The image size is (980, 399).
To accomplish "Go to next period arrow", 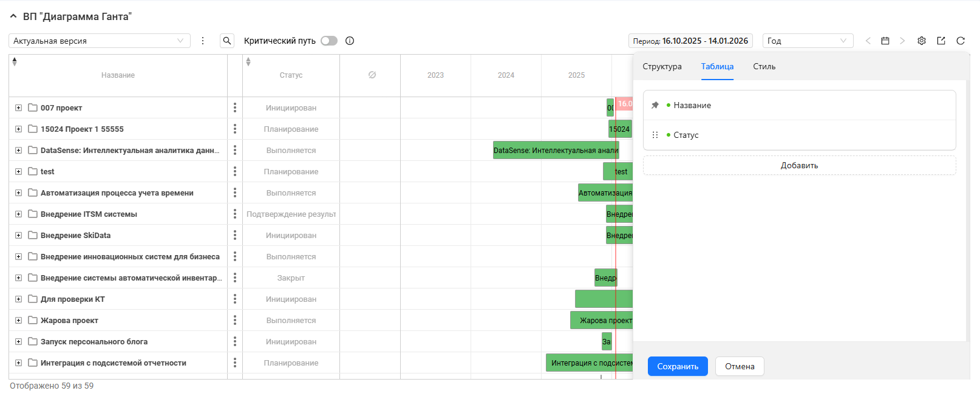I will [902, 41].
